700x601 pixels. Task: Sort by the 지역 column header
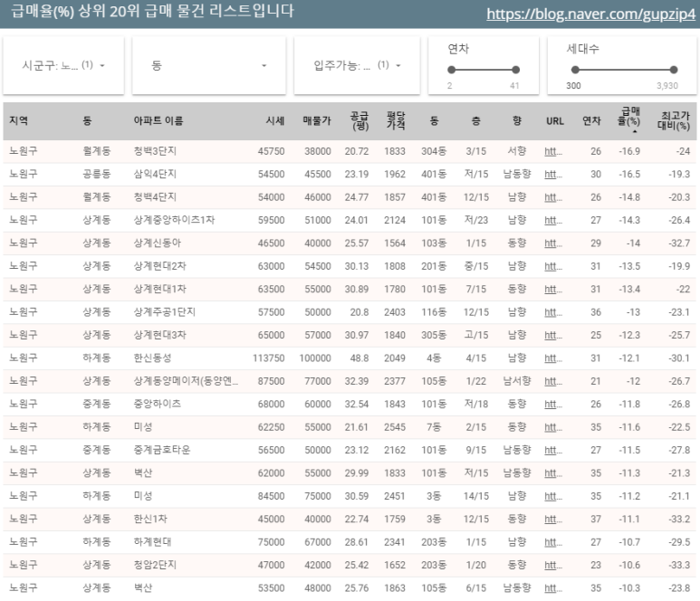tap(19, 120)
